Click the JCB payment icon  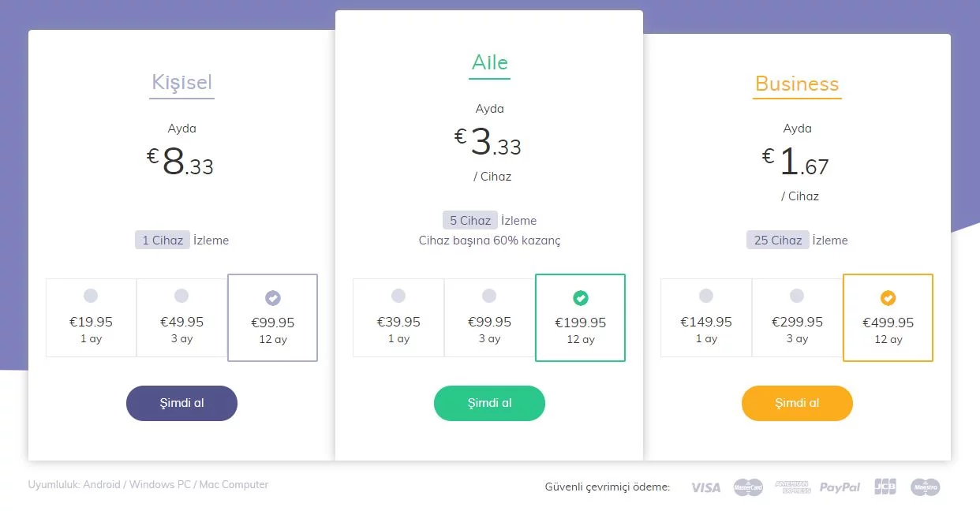tap(885, 487)
